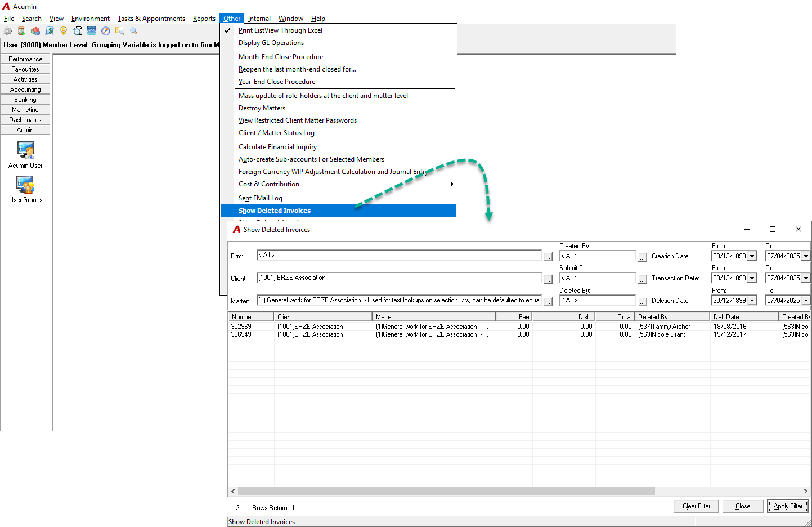Open the Accounting sidebar section
This screenshot has width=812, height=527.
point(25,90)
